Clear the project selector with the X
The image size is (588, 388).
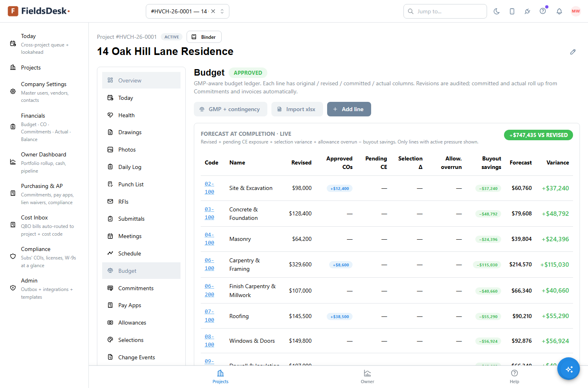(213, 11)
